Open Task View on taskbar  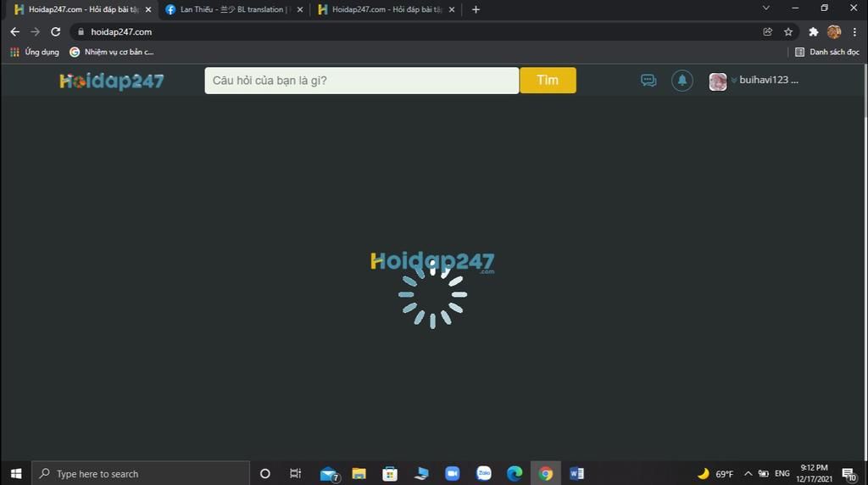[x=295, y=473]
